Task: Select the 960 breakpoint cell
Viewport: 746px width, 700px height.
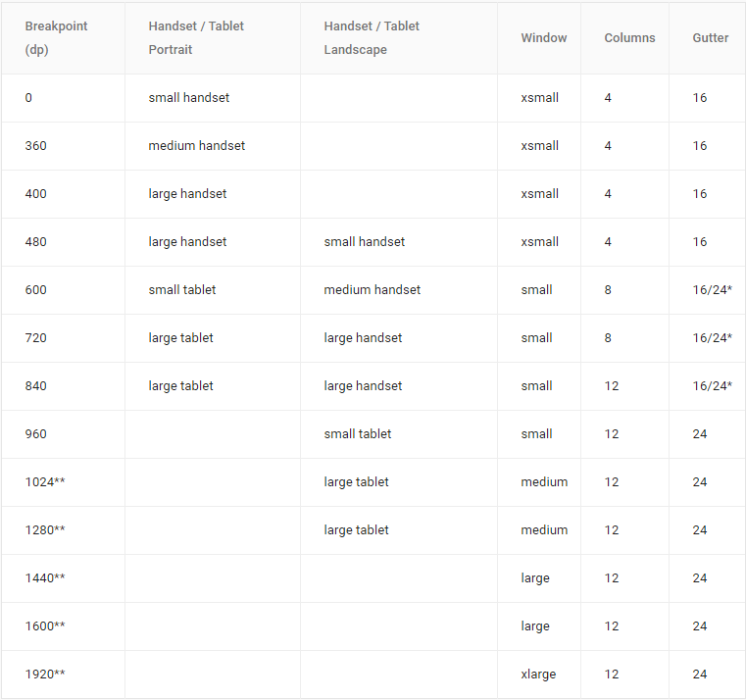Action: (x=36, y=434)
